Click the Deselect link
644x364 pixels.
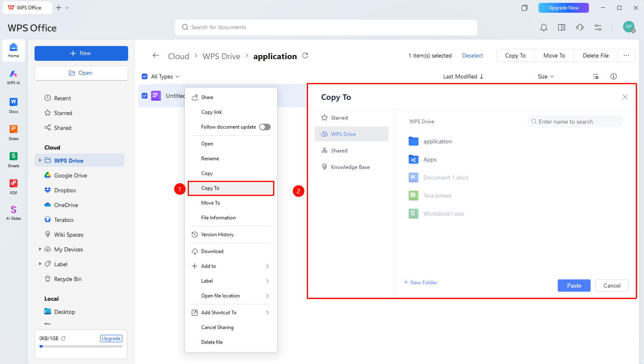472,55
